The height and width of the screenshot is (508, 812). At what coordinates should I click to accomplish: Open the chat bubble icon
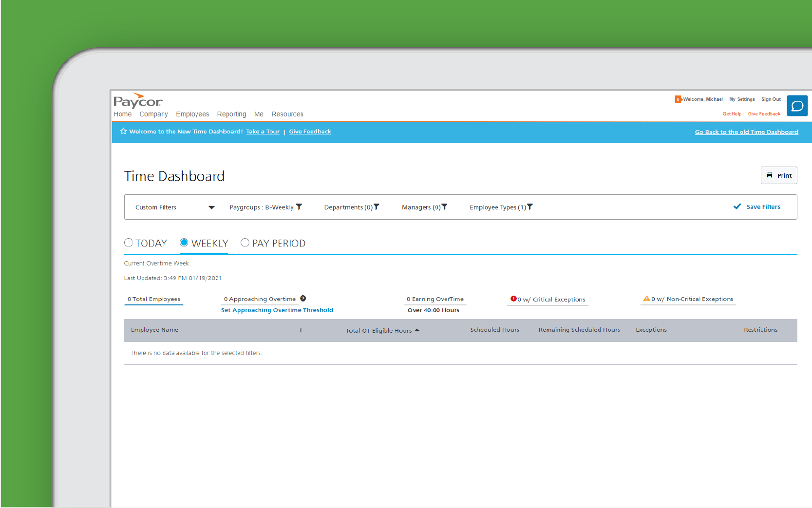[797, 106]
